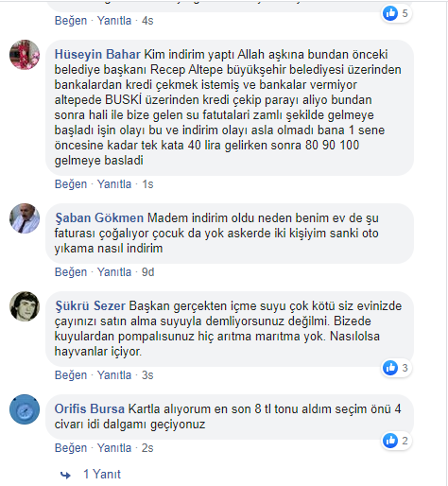Click Yanıtla under the topmost partial comment

[114, 21]
